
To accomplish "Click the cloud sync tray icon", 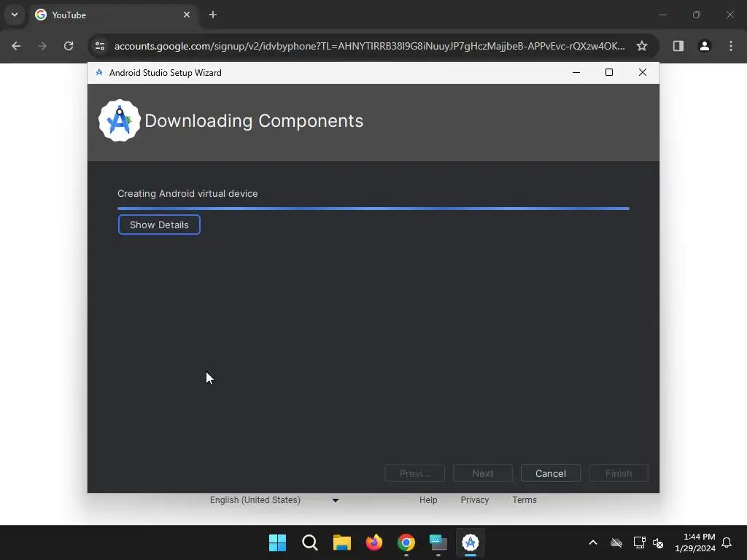I will coord(616,542).
